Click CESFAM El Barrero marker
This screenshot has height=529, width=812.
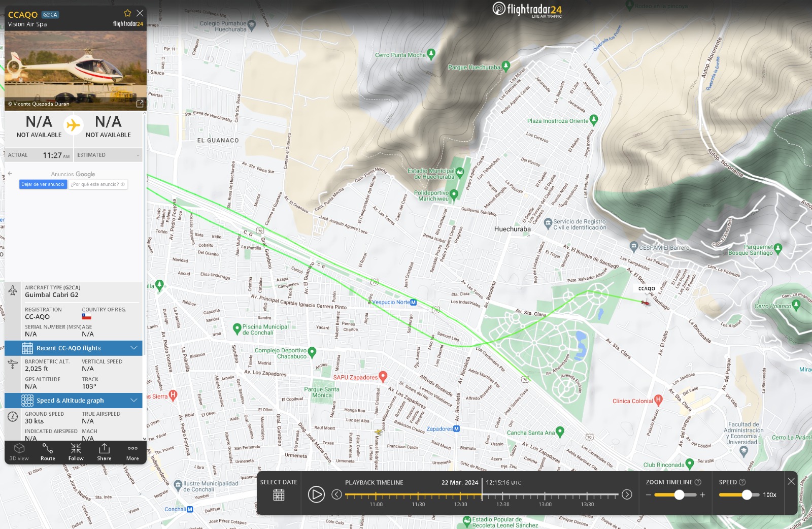[633, 247]
